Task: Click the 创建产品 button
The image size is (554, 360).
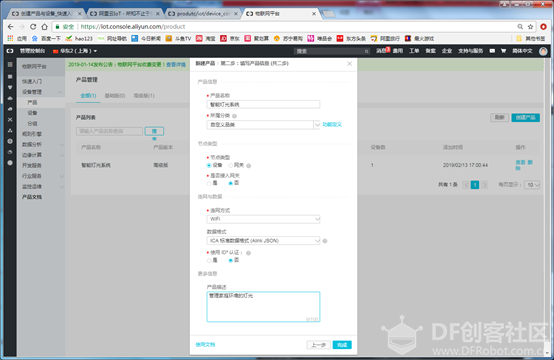Action: tap(525, 118)
